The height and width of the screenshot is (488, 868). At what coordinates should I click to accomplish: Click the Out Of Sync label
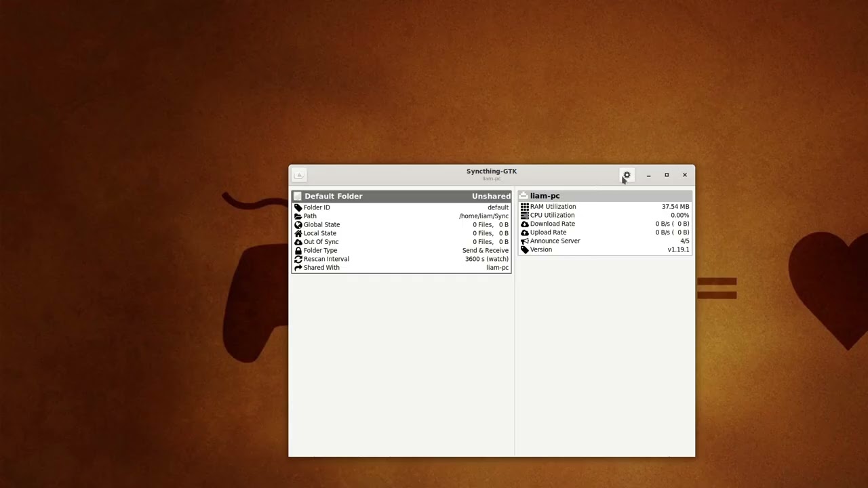coord(321,242)
